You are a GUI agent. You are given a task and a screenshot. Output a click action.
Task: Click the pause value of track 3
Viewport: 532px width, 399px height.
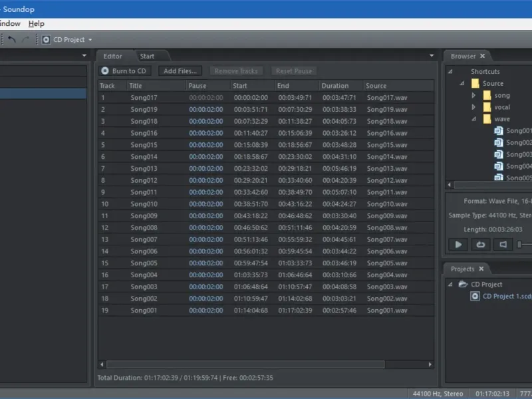pyautogui.click(x=206, y=122)
